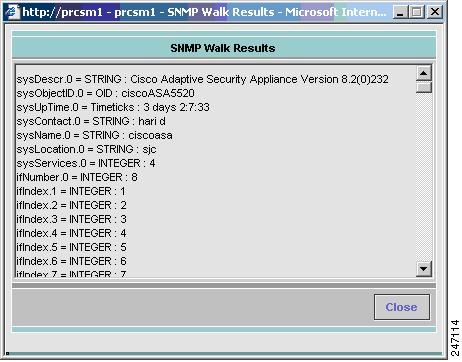Image resolution: width=462 pixels, height=362 pixels.
Task: Select the ifIndex.6 line
Action: (71, 261)
